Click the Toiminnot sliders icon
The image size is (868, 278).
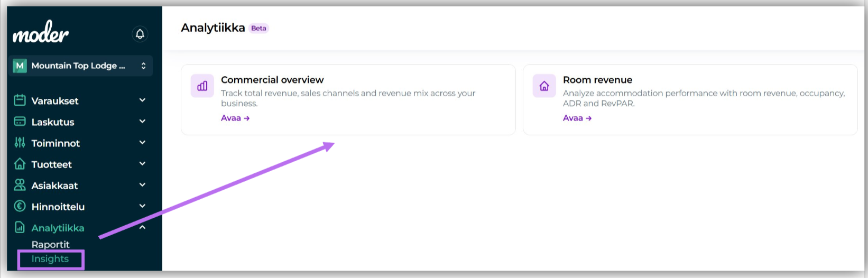tap(20, 143)
